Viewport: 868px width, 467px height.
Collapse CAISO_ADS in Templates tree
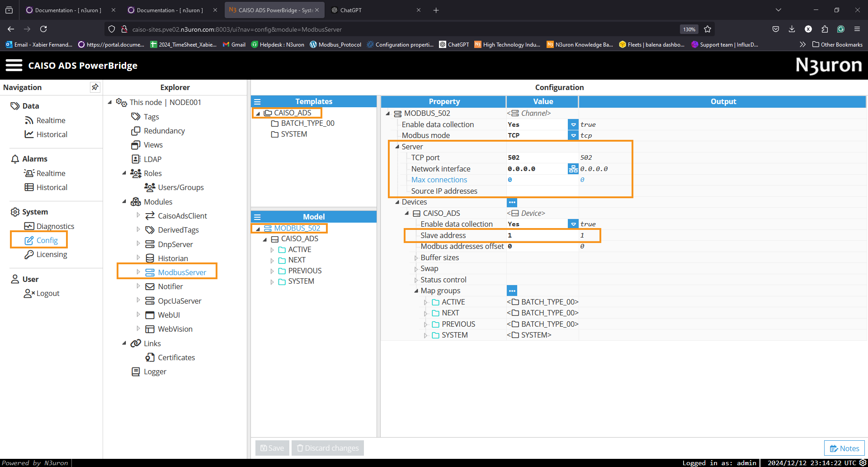click(x=258, y=113)
